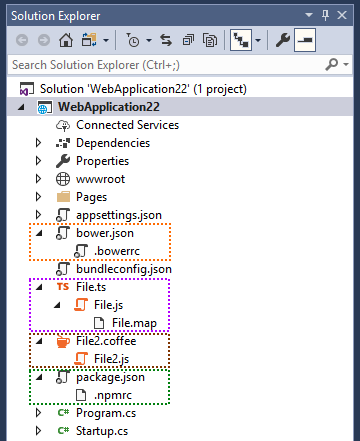Image resolution: width=360 pixels, height=441 pixels.
Task: Click the Connected Services cloud icon
Action: (63, 125)
